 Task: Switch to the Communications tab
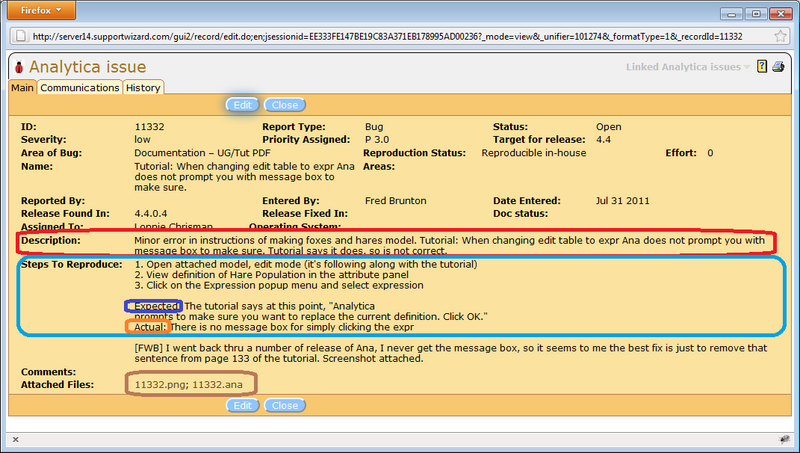(x=80, y=88)
